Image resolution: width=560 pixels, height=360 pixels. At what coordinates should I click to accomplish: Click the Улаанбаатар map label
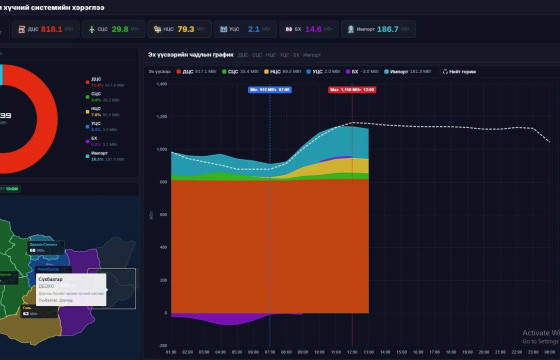pyautogui.click(x=54, y=269)
